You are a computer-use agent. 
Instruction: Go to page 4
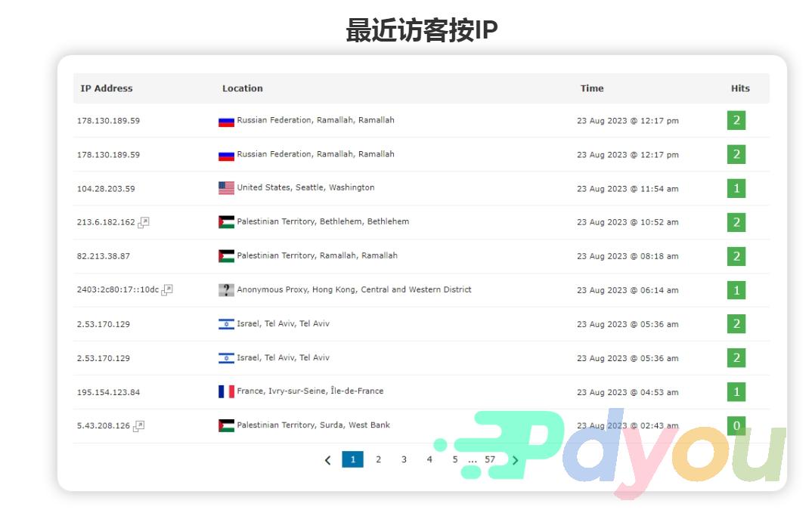[429, 459]
